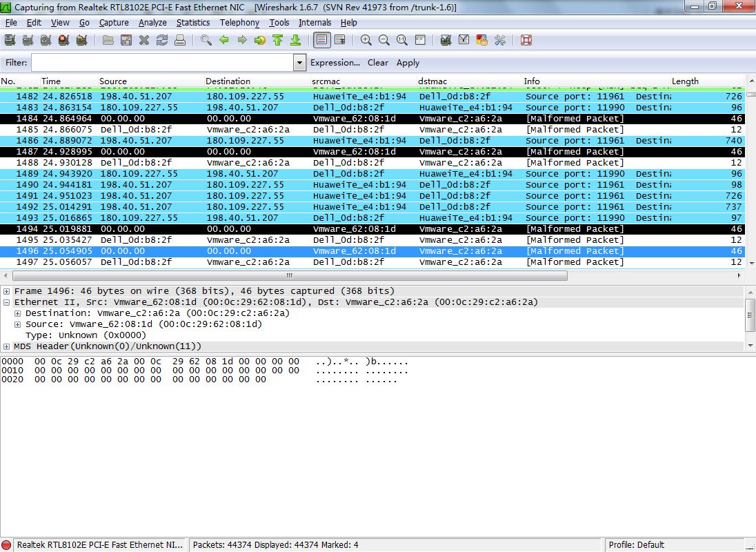Image resolution: width=756 pixels, height=552 pixels.
Task: Open the filter history dropdown arrow
Action: [x=299, y=63]
